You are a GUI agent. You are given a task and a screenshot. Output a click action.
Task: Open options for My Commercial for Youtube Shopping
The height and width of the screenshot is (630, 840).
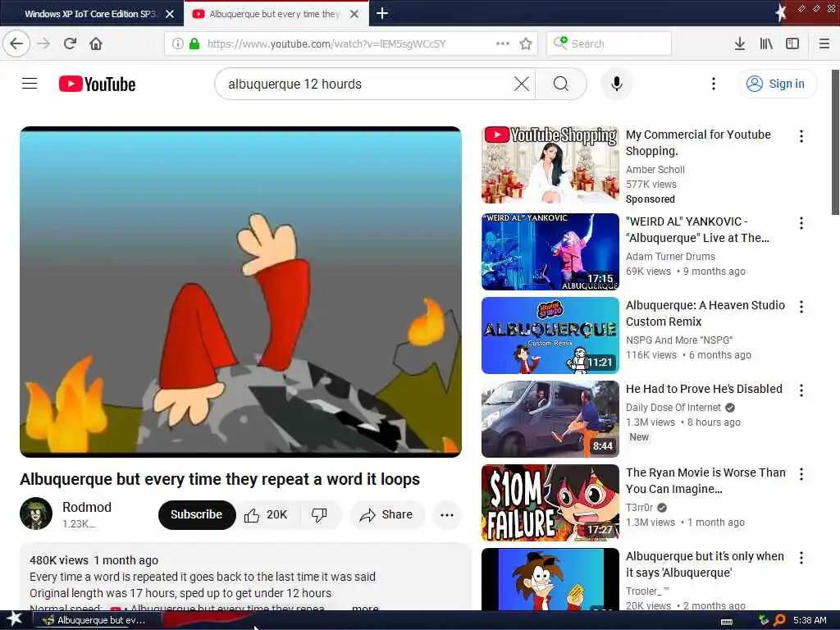[801, 136]
